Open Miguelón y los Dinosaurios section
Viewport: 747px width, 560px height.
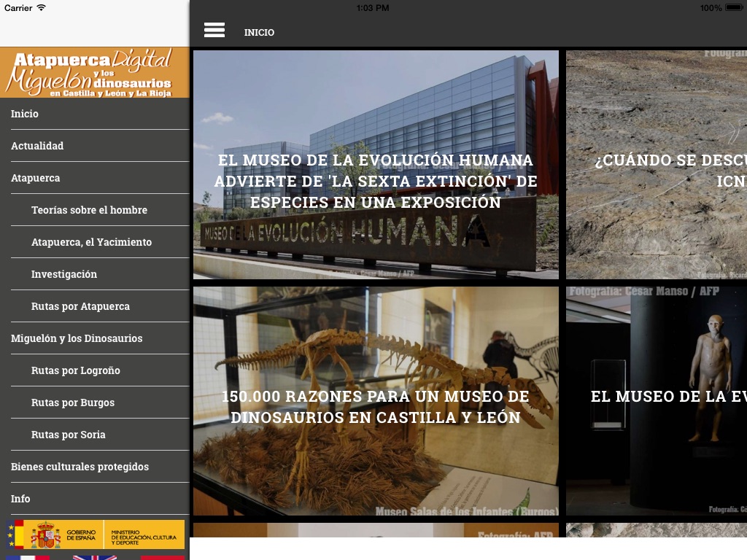[100, 338]
